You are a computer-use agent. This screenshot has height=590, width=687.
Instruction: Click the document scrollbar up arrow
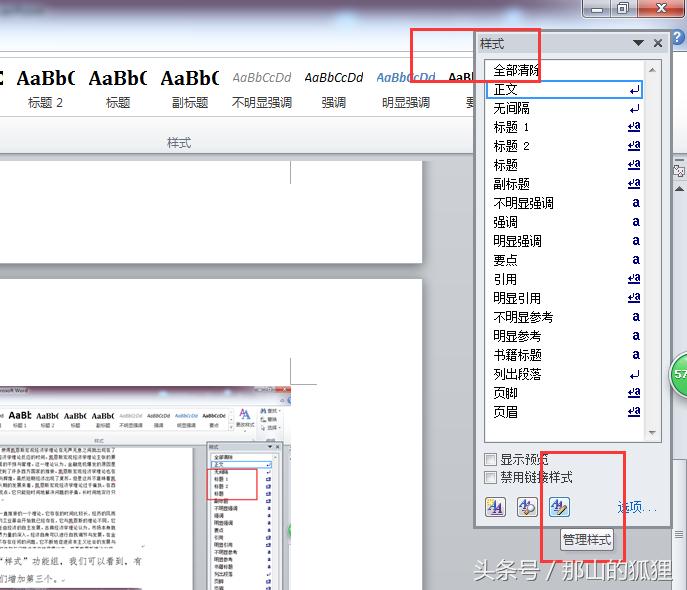click(x=679, y=189)
